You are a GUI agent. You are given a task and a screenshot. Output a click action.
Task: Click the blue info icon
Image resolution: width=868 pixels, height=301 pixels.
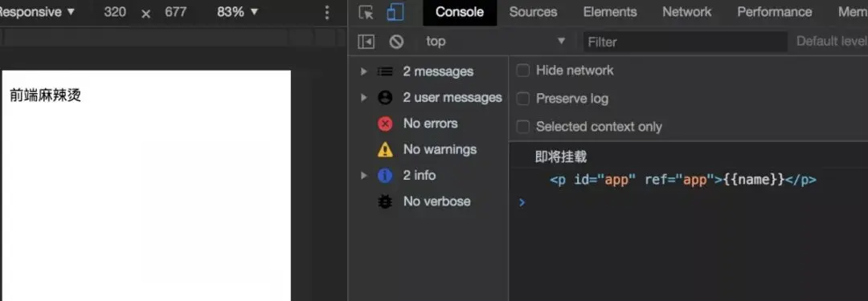(385, 176)
